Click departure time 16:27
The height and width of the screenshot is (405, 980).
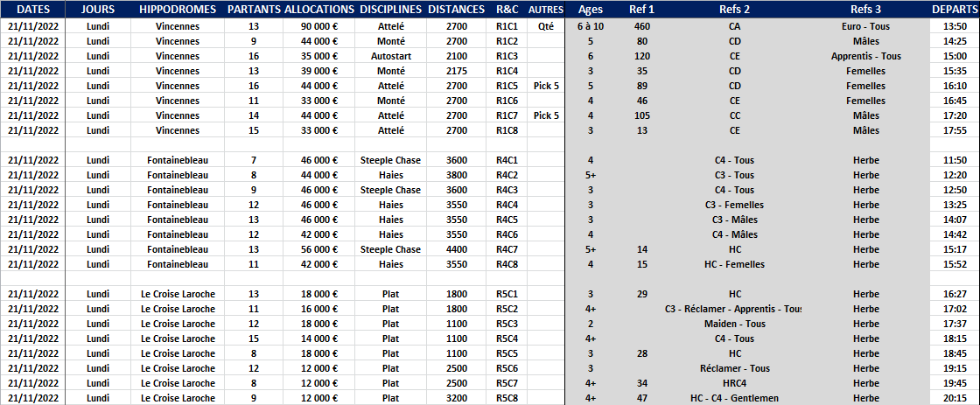[x=955, y=294]
